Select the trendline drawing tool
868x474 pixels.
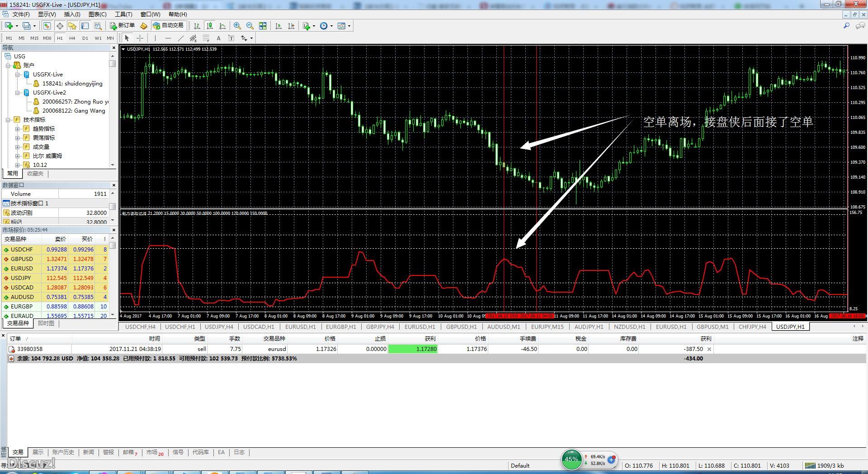tap(181, 38)
